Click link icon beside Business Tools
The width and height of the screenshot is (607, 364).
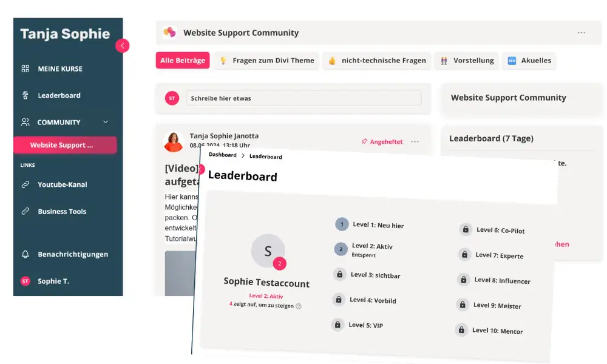point(25,211)
